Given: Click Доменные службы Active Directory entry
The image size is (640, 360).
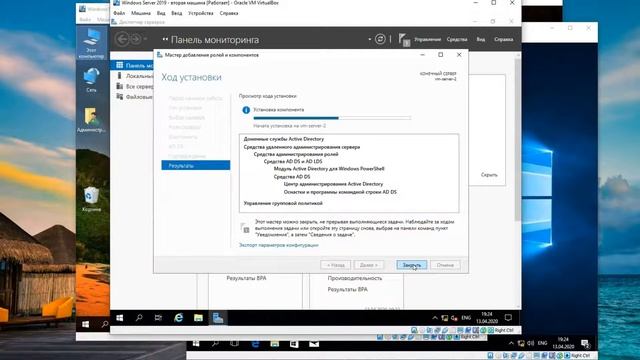Looking at the screenshot, I should coord(284,139).
